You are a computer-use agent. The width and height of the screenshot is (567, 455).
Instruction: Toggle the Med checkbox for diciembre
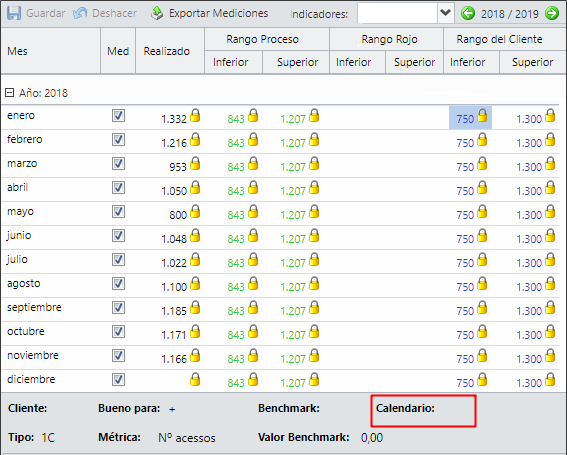tap(118, 379)
